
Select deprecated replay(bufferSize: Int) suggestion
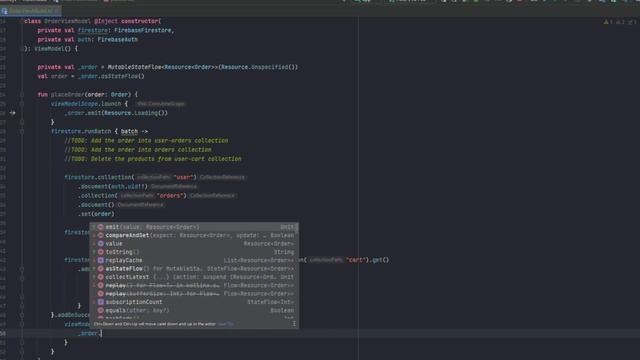click(x=193, y=294)
